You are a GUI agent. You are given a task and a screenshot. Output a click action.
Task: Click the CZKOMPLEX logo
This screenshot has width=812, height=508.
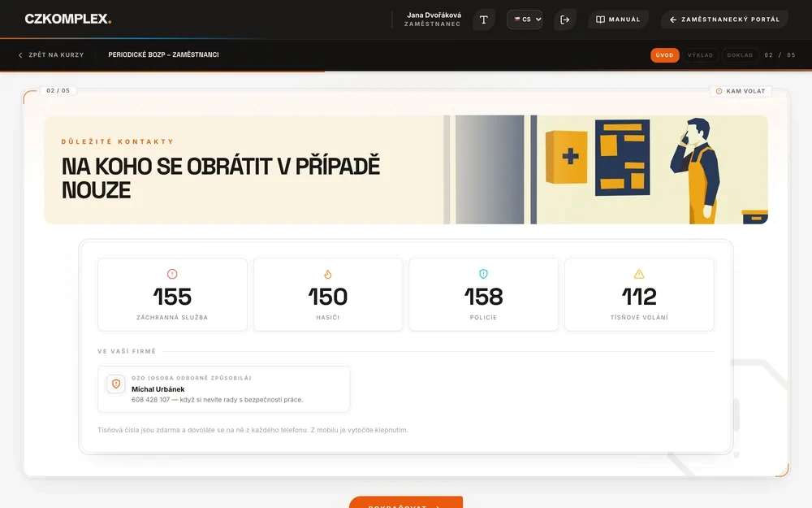(x=68, y=20)
